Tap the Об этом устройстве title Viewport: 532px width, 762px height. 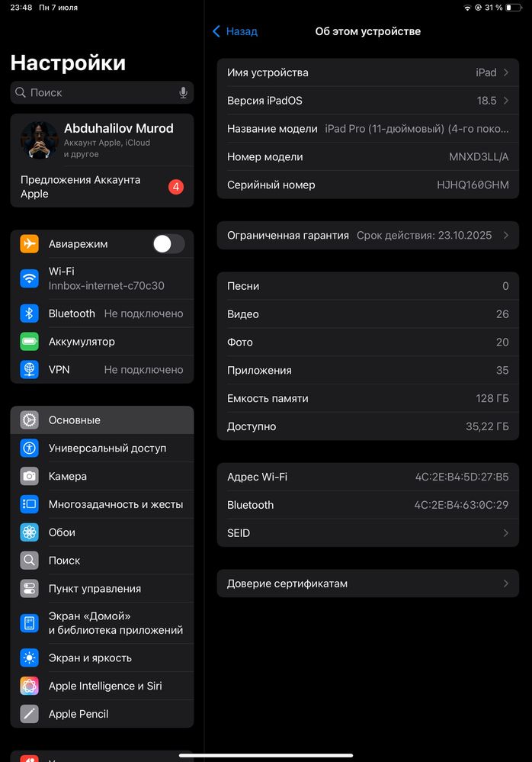[368, 31]
